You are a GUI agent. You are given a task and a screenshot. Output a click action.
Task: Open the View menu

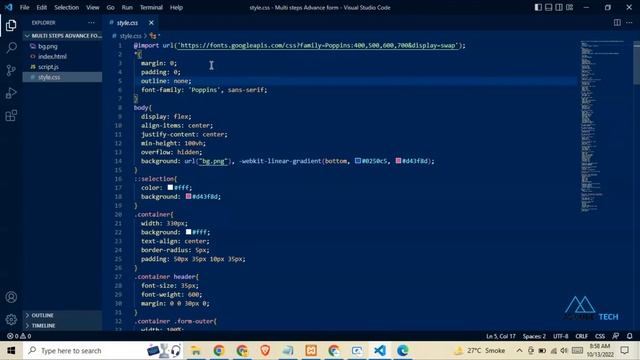click(x=93, y=7)
